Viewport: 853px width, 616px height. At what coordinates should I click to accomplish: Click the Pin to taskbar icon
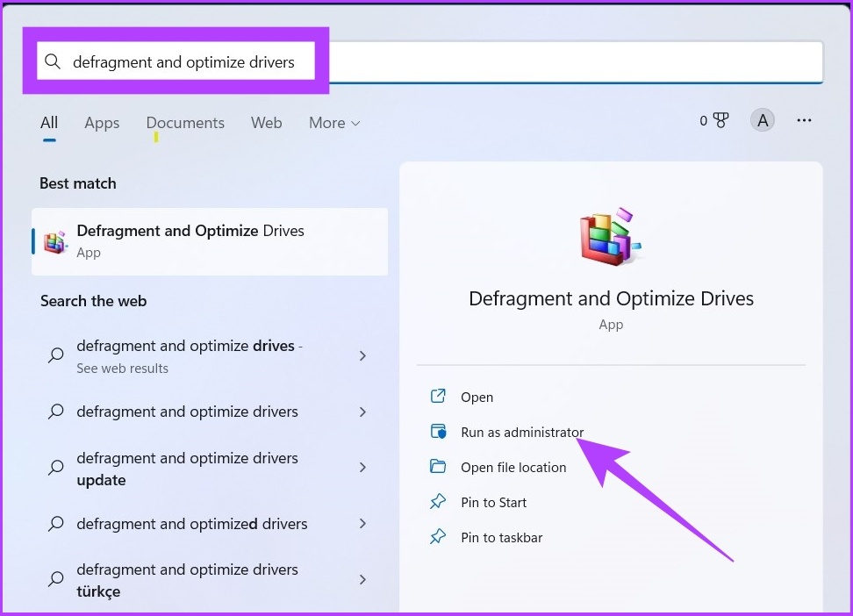click(x=438, y=537)
